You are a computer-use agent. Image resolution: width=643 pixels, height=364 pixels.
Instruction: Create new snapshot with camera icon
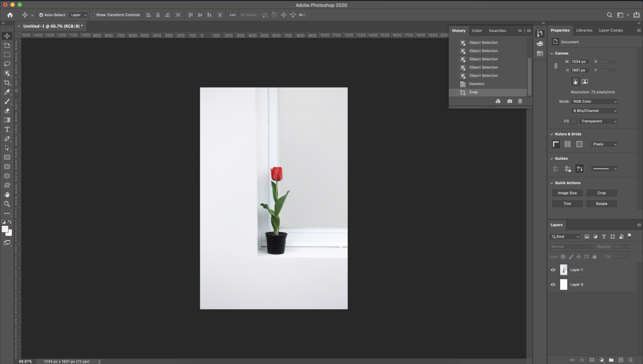pyautogui.click(x=510, y=101)
